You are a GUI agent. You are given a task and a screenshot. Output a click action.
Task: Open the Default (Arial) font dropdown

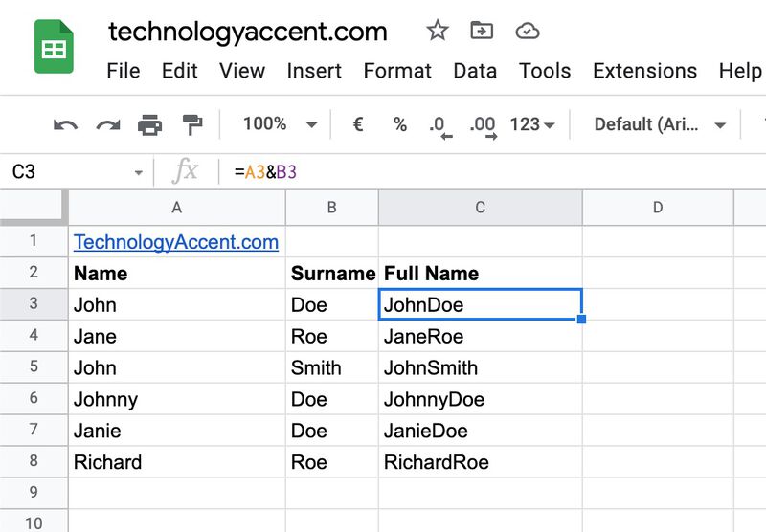[660, 124]
